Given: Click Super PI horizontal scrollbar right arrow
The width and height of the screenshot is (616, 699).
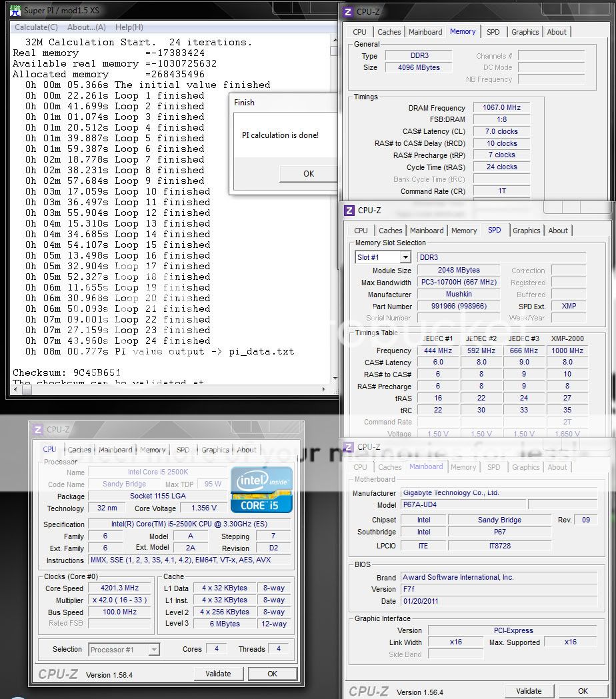Looking at the screenshot, I should (324, 390).
